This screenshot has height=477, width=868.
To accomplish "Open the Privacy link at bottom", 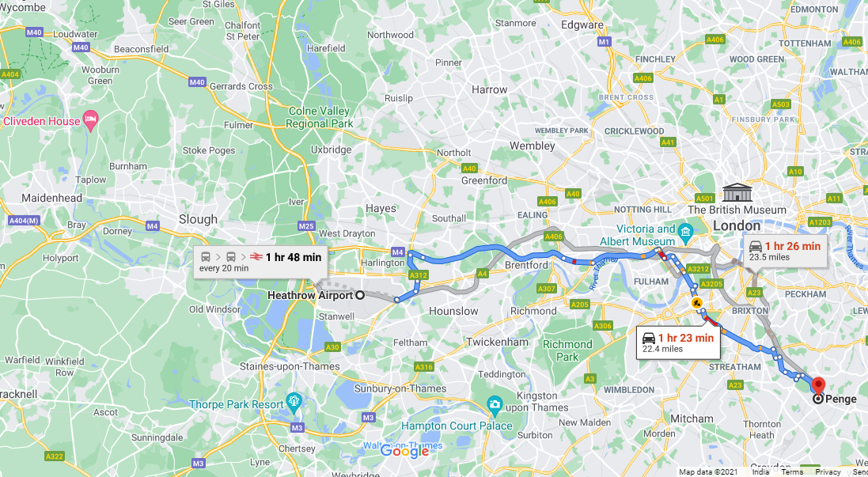I will (x=828, y=472).
